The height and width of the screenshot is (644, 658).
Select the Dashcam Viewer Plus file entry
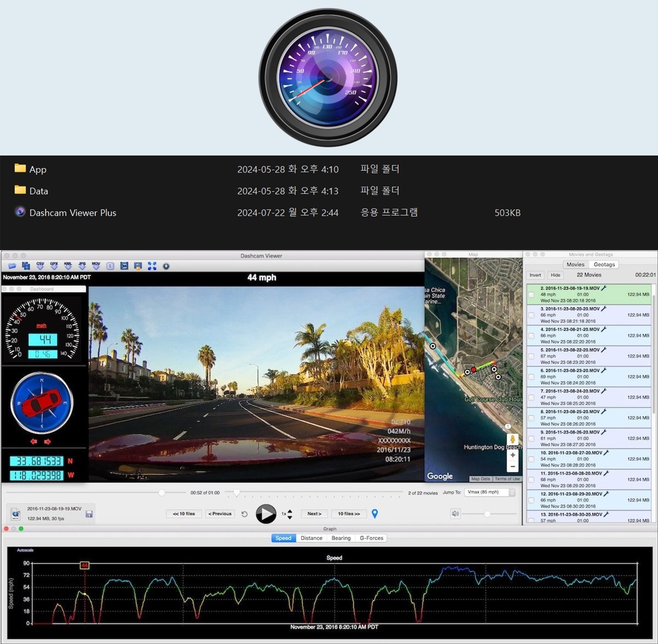click(x=329, y=213)
